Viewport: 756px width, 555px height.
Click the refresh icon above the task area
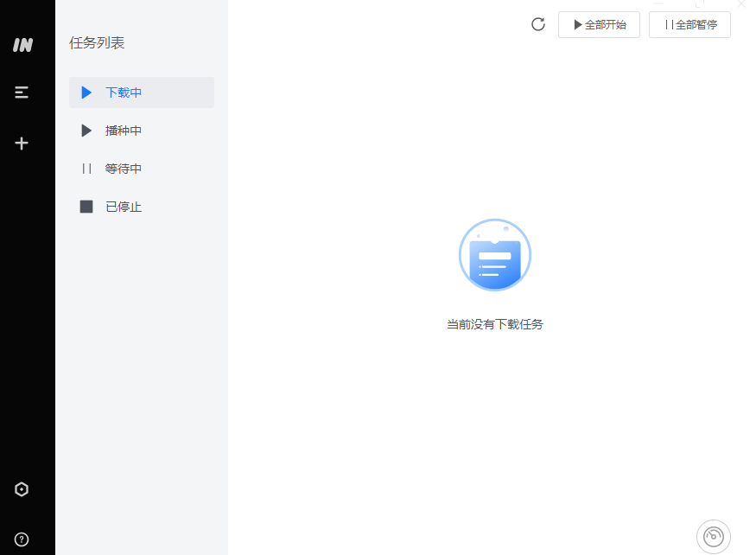tap(537, 24)
